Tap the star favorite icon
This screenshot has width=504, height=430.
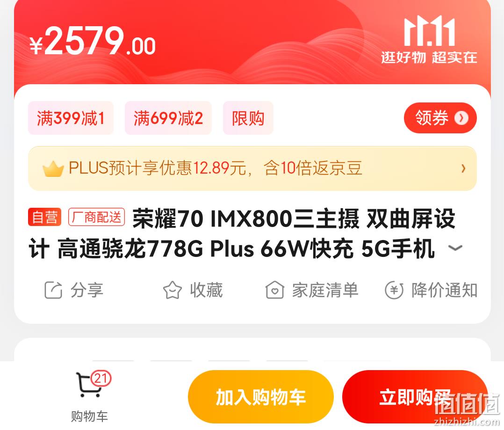[x=172, y=290]
